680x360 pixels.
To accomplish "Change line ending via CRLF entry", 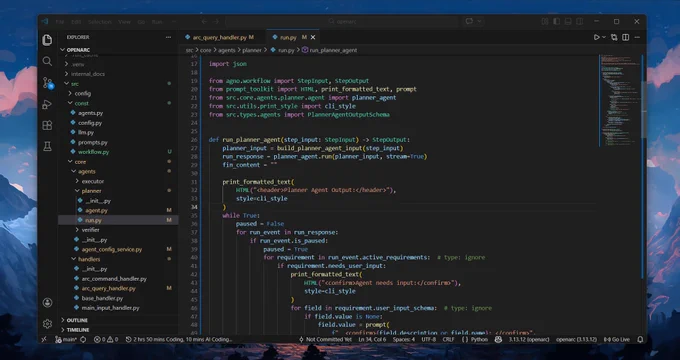I will click(448, 339).
